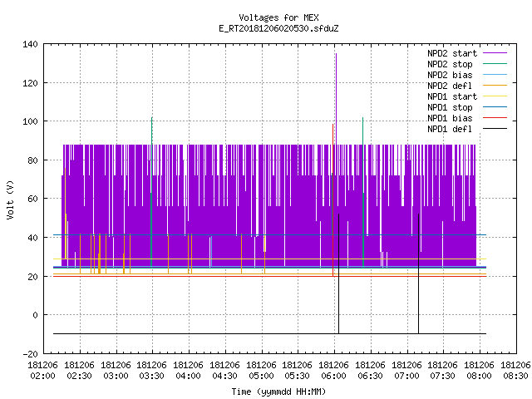Click the y-axis tick value 20
Image resolution: width=532 pixels, height=399 pixels.
click(33, 277)
